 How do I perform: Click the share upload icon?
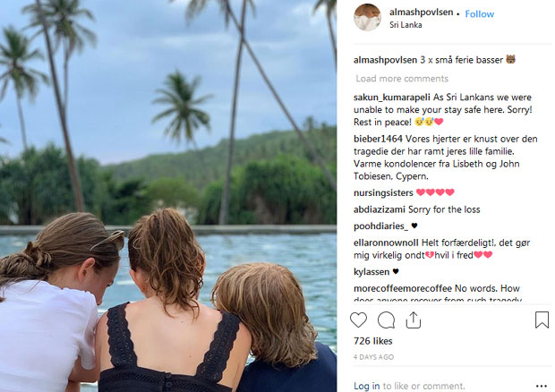tap(414, 320)
